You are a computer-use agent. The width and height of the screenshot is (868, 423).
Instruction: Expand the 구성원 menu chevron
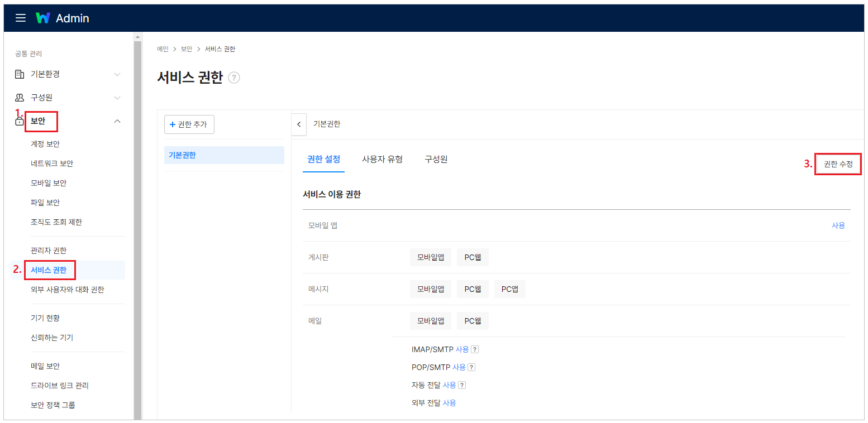point(117,98)
